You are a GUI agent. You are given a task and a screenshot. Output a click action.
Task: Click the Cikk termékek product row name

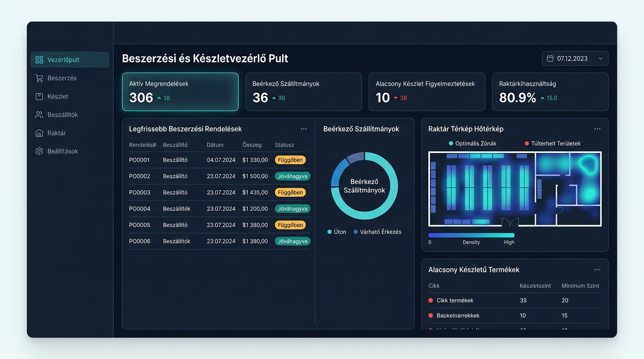coord(455,300)
